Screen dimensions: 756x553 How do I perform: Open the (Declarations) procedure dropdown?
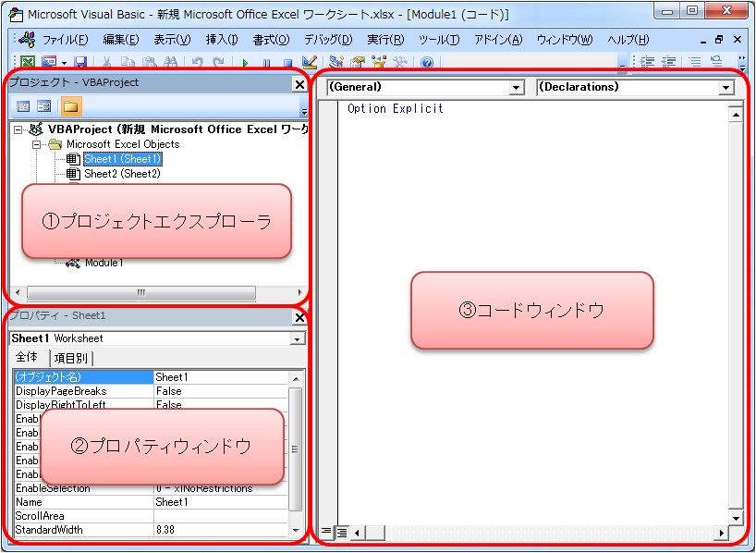(726, 88)
